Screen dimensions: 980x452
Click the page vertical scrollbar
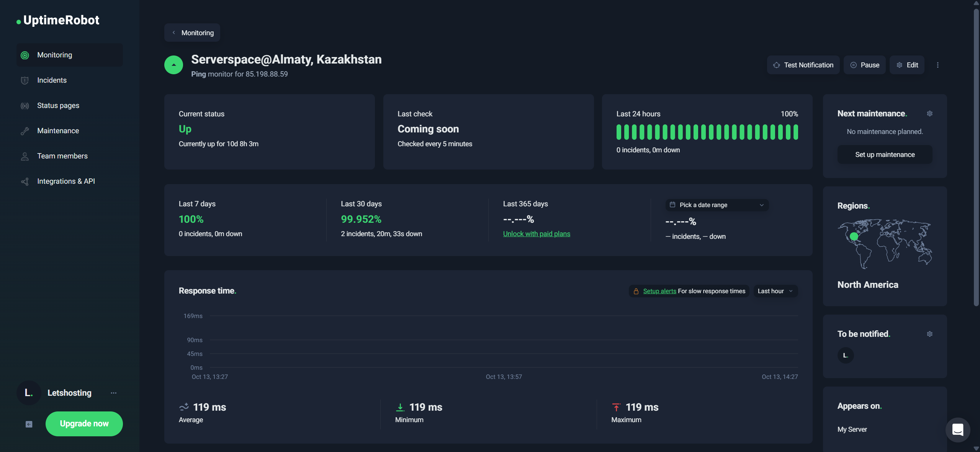pos(976,157)
